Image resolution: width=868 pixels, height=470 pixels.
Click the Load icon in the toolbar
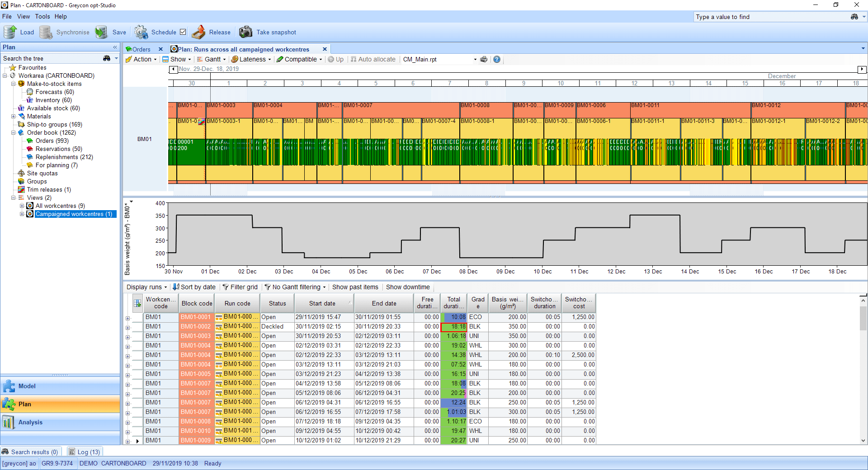pyautogui.click(x=9, y=32)
